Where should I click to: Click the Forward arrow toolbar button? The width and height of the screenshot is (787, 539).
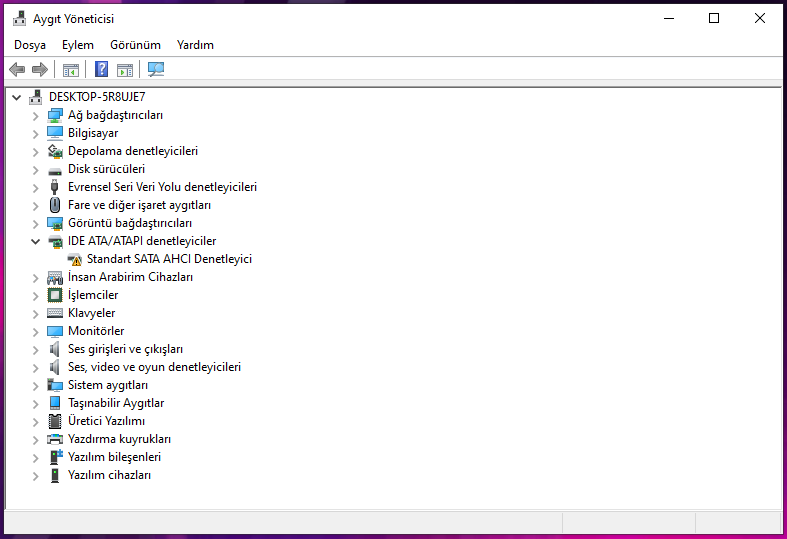tap(40, 69)
